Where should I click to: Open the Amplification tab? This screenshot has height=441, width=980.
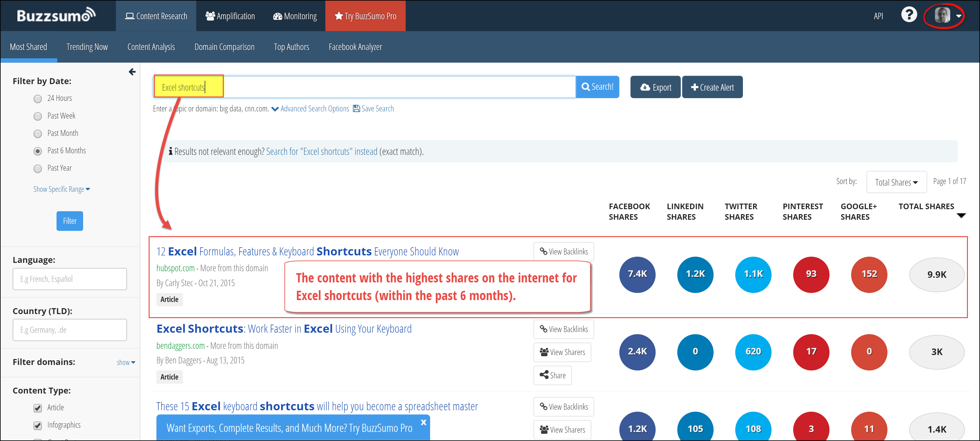coord(230,16)
